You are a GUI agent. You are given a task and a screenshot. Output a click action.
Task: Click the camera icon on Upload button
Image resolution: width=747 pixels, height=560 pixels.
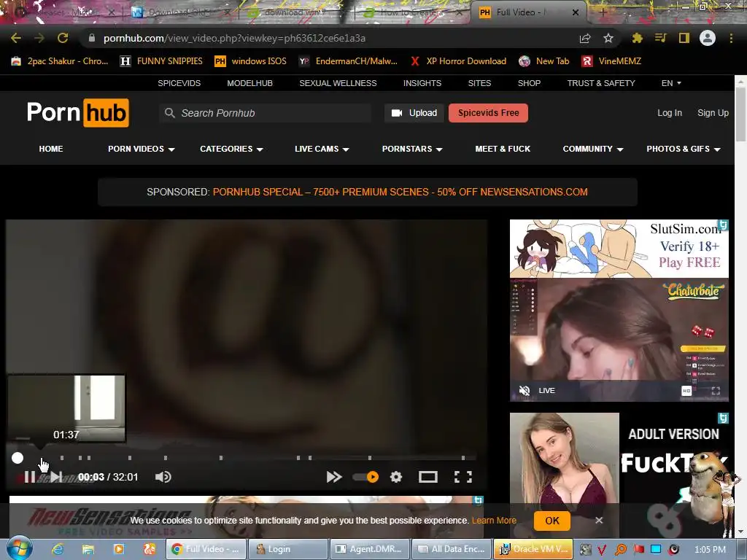[397, 113]
